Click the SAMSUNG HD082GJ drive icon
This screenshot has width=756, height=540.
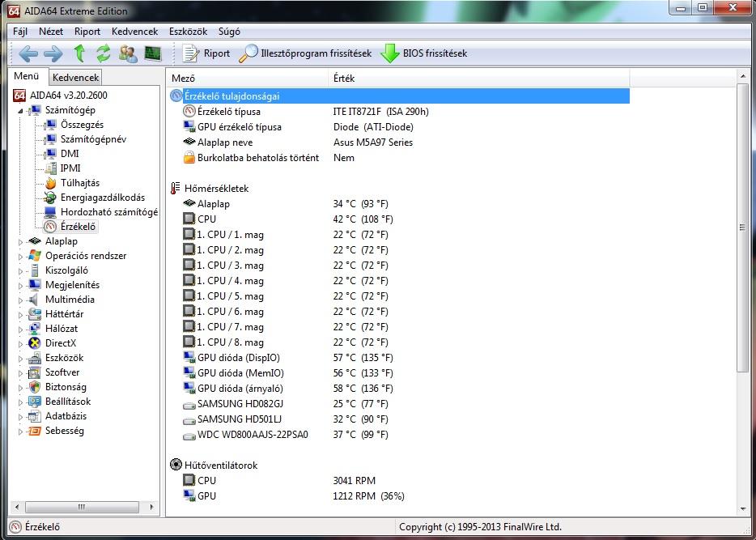point(189,405)
